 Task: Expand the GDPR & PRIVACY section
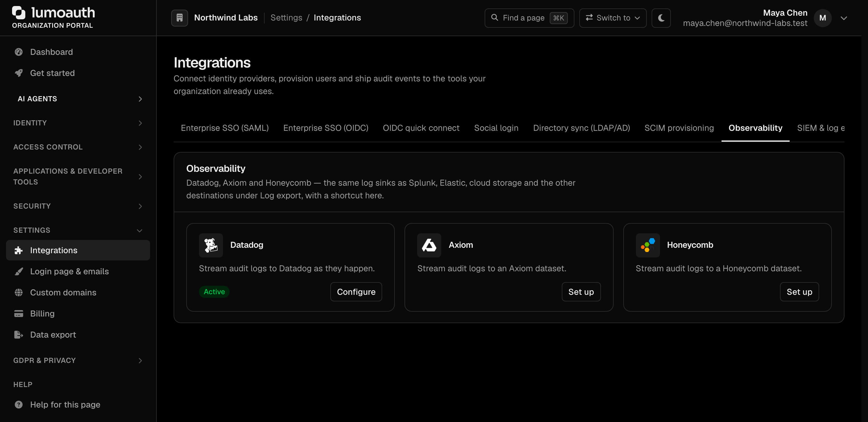pos(78,360)
